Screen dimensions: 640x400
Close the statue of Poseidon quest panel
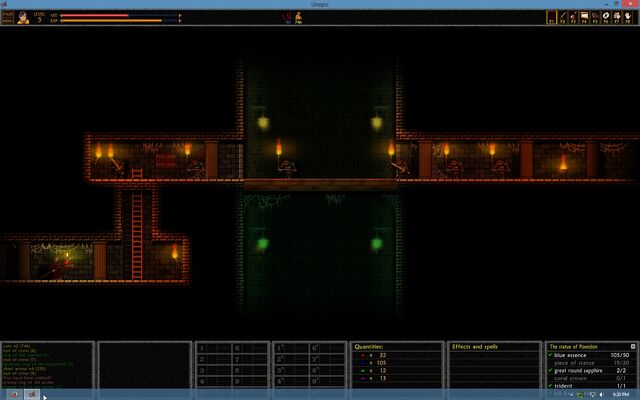pyautogui.click(x=633, y=347)
